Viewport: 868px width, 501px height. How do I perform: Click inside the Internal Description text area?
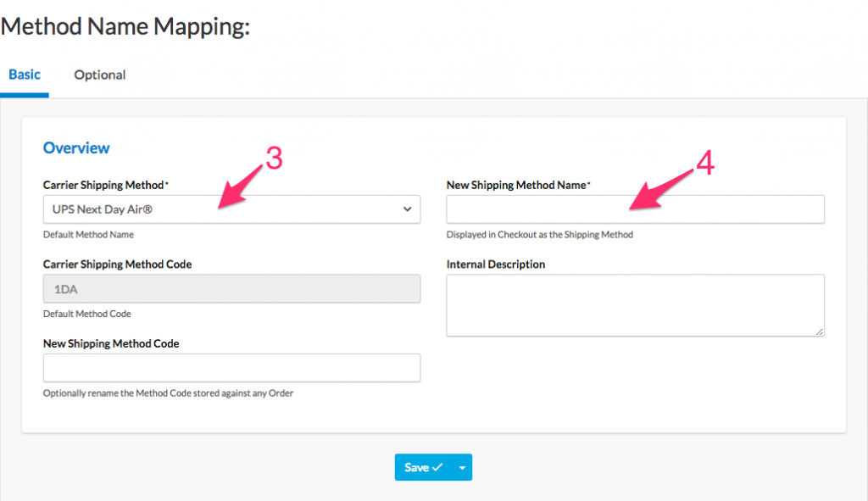click(635, 304)
